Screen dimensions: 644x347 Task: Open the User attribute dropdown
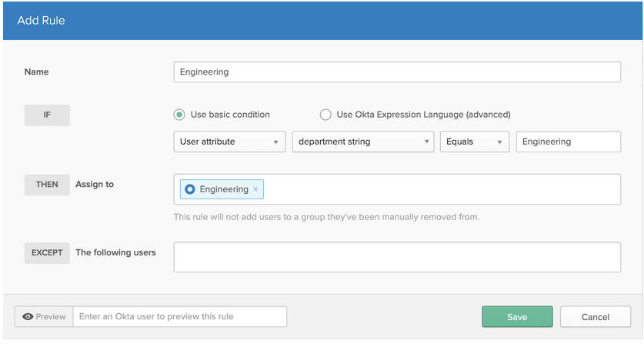pyautogui.click(x=229, y=142)
